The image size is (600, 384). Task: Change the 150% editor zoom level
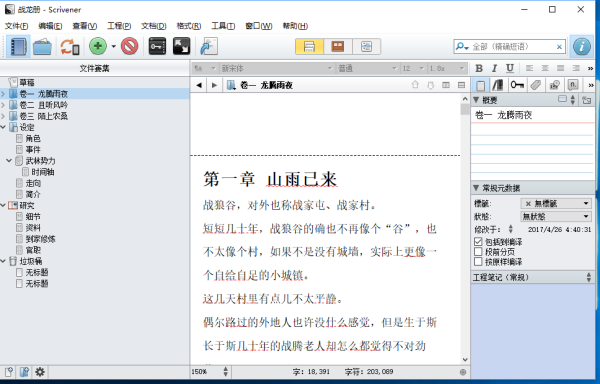click(x=210, y=372)
